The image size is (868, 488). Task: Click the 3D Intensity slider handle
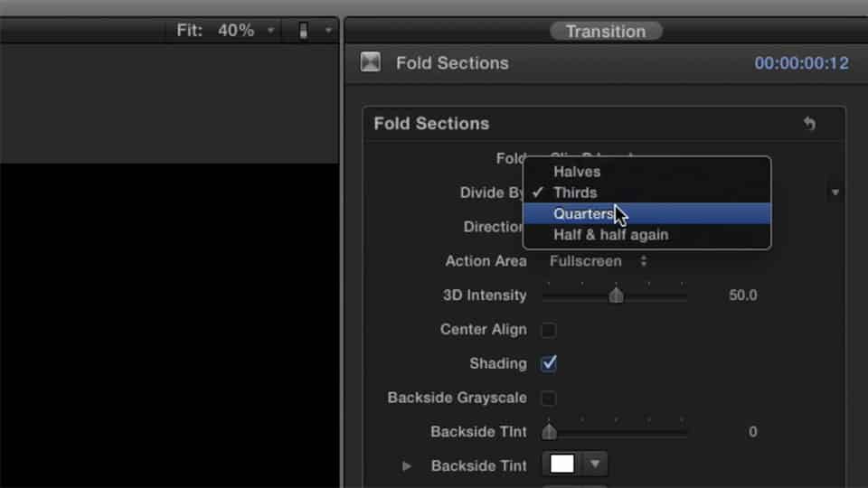[x=616, y=296]
